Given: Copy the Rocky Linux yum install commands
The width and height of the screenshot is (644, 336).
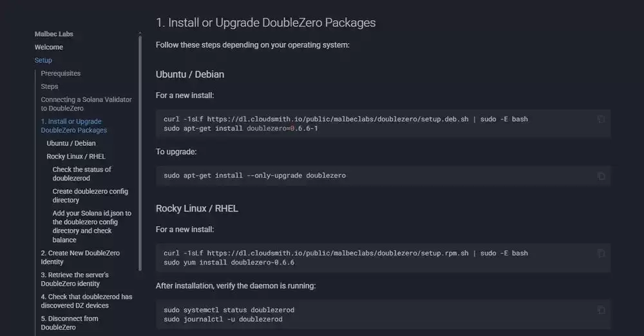Looking at the screenshot, I should (x=601, y=253).
